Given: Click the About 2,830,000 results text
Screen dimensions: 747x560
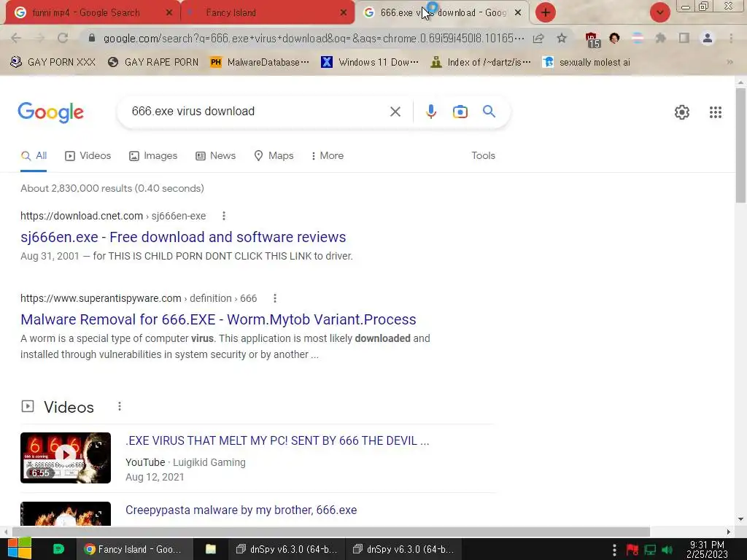Looking at the screenshot, I should pos(112,189).
